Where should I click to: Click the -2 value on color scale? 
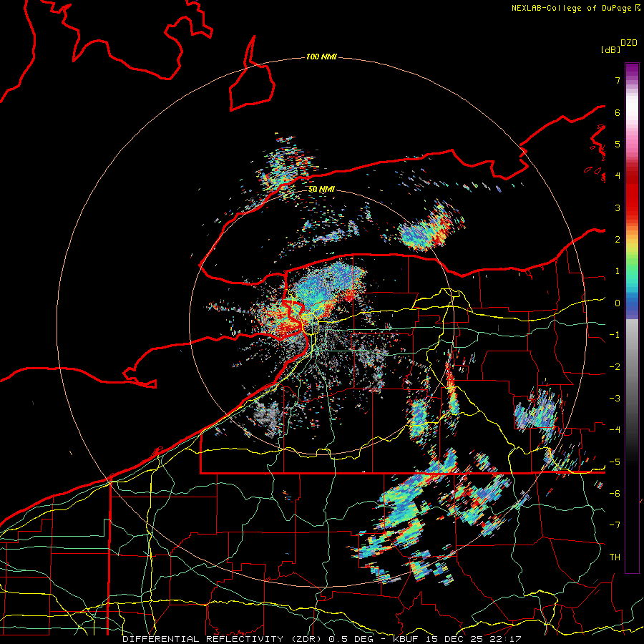pyautogui.click(x=615, y=367)
